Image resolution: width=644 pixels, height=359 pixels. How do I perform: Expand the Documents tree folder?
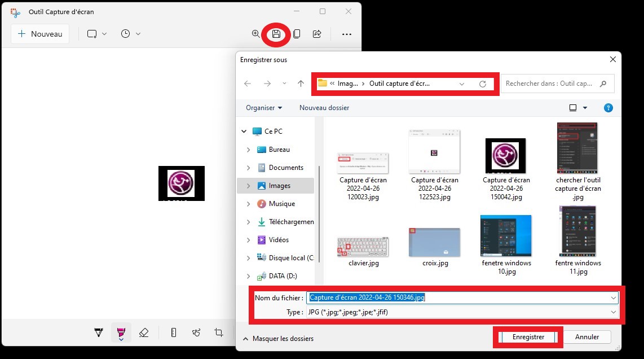coord(248,168)
